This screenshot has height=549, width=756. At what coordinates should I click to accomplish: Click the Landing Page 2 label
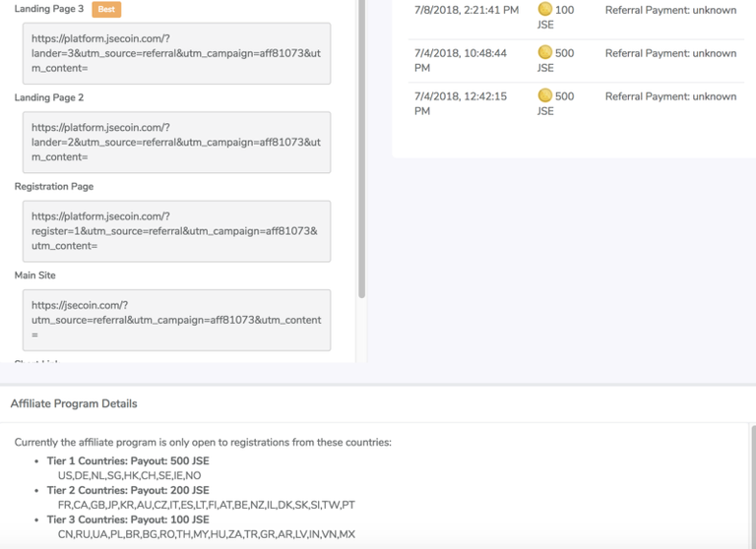49,97
